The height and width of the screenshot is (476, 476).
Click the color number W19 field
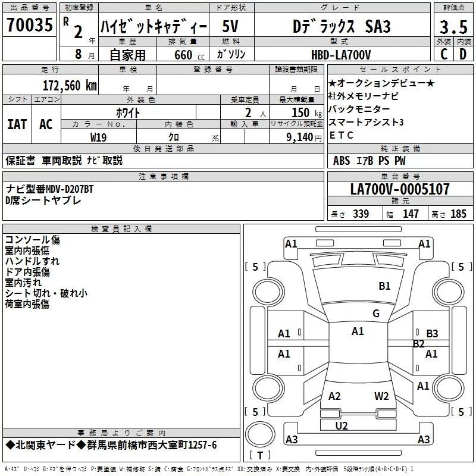99,136
